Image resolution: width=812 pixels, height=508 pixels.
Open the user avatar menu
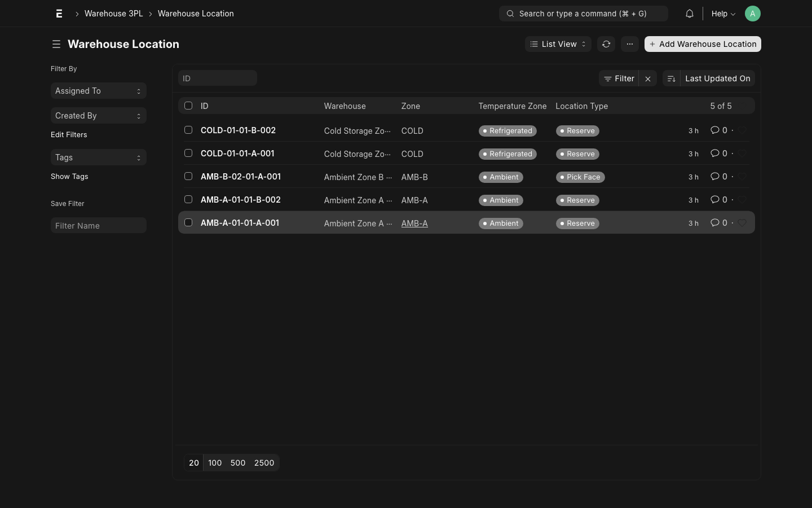752,14
